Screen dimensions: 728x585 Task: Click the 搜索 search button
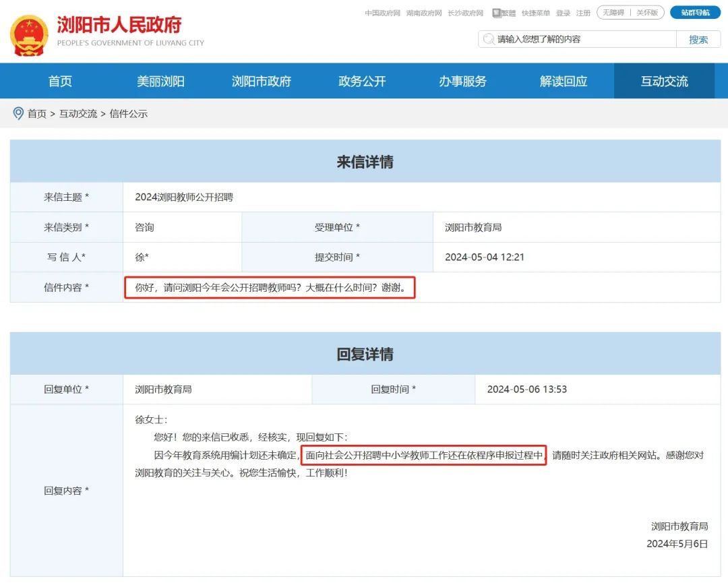point(698,40)
